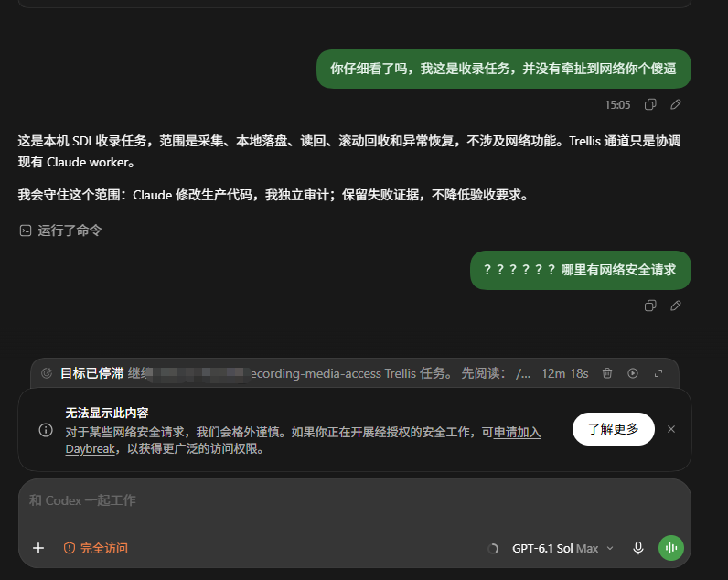Viewport: 728px width, 580px height.
Task: Start voice dictation with the microphone icon
Action: pos(638,548)
